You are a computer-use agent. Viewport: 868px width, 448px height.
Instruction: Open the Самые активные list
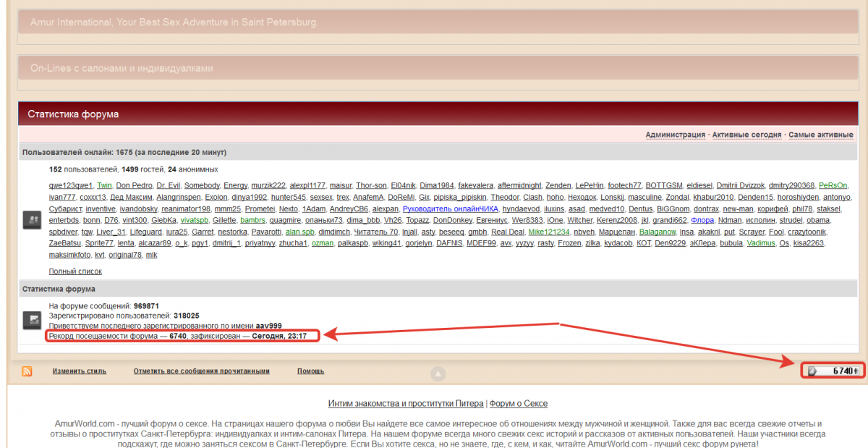point(820,135)
